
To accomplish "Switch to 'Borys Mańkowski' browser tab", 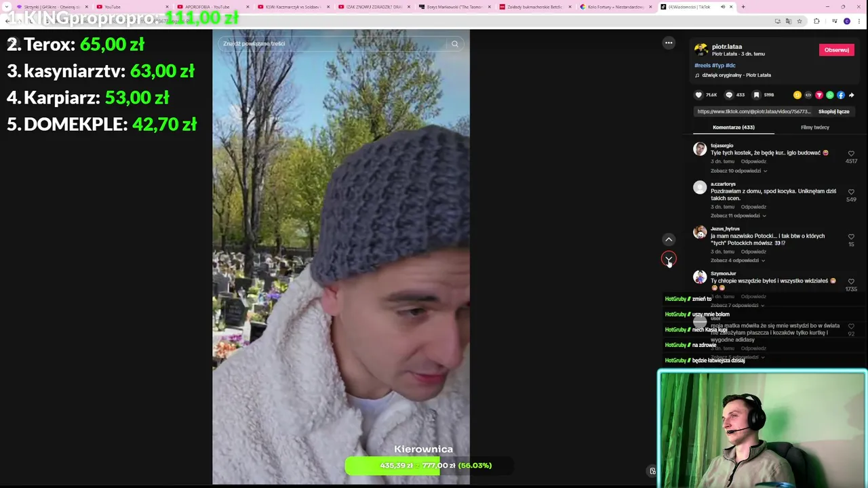I will tap(454, 7).
